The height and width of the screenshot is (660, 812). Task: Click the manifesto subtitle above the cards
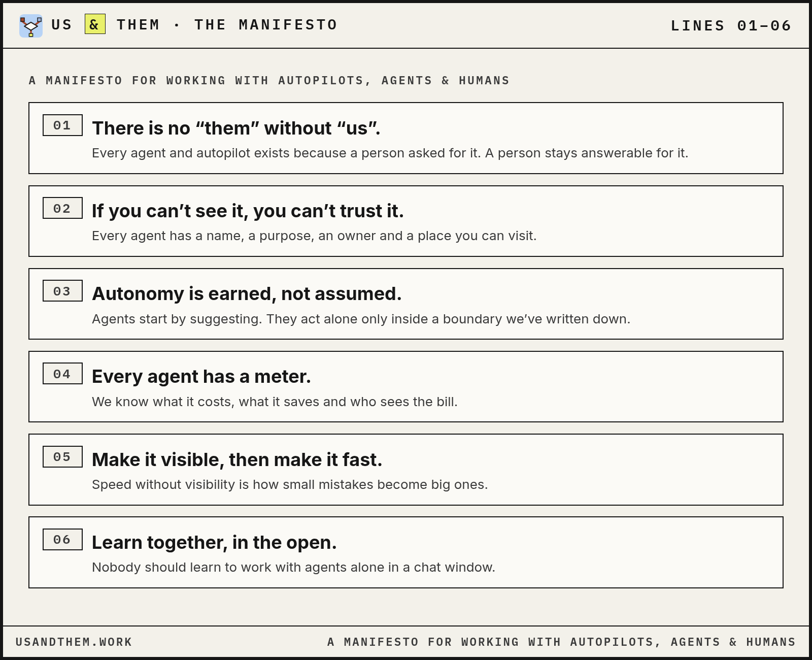tap(269, 81)
